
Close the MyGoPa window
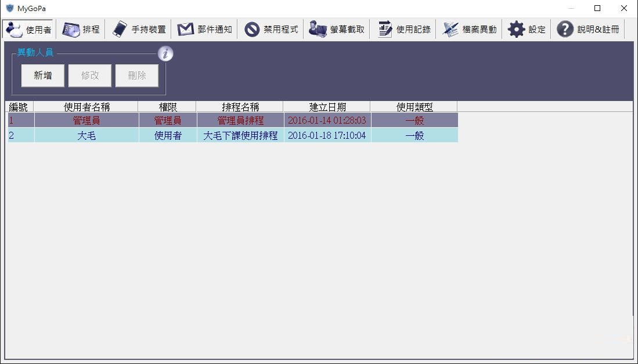623,8
